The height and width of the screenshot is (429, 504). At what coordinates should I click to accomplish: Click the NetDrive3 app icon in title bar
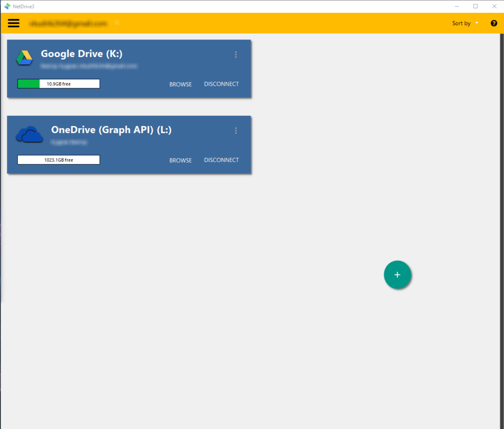pyautogui.click(x=7, y=6)
